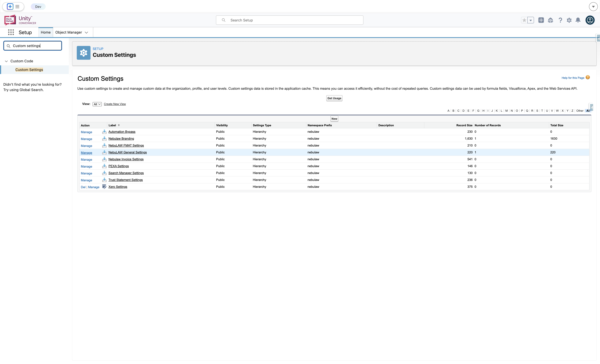
Task: Open the favorites list dropdown arrow
Action: (531, 20)
